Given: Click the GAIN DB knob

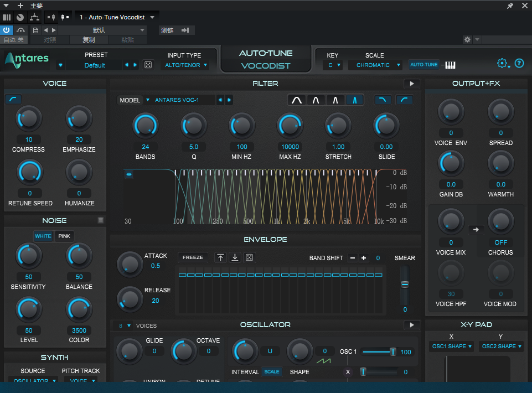Looking at the screenshot, I should tap(451, 164).
